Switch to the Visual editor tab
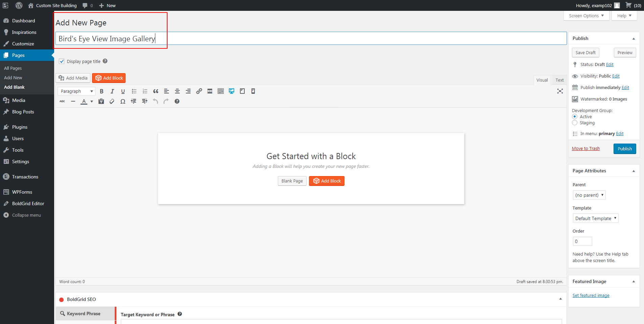The width and height of the screenshot is (644, 324). click(542, 80)
